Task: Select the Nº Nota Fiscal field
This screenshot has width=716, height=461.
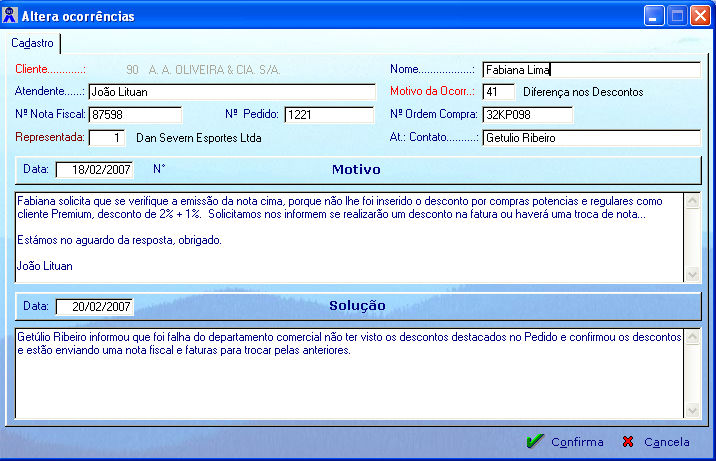Action: click(135, 115)
